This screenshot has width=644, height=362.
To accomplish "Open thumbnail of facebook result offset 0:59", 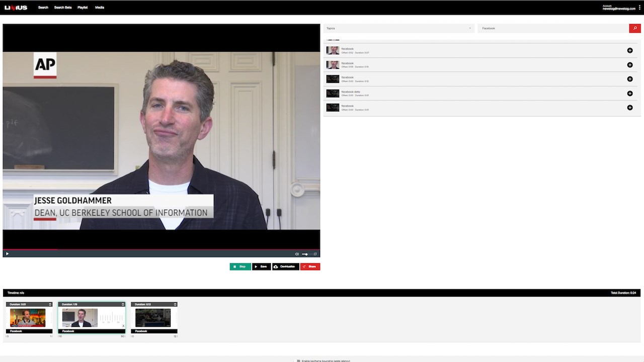I will click(x=333, y=65).
